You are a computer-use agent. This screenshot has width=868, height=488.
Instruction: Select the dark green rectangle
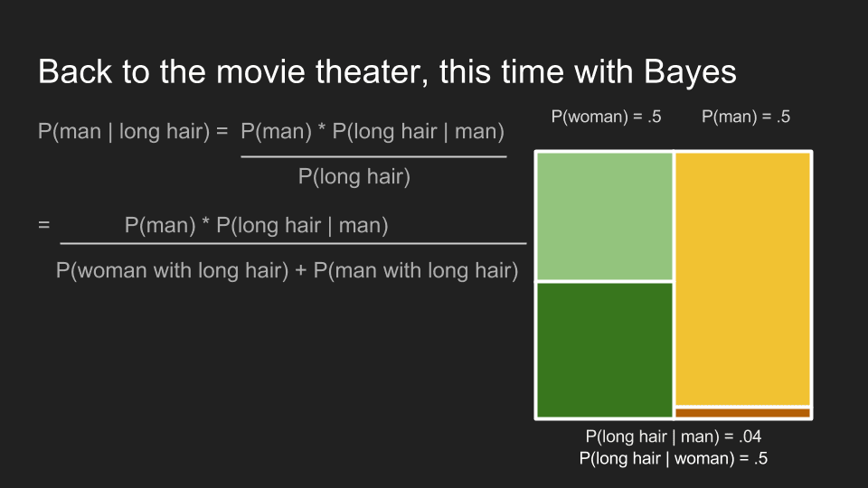[x=605, y=351]
